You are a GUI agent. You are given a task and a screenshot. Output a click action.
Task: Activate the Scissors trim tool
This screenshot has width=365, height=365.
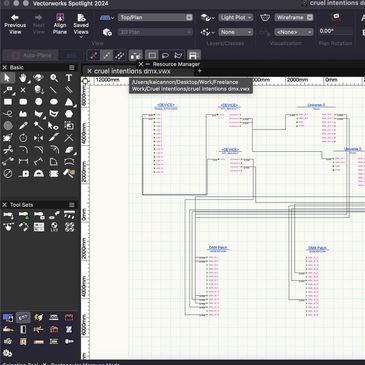(x=8, y=150)
